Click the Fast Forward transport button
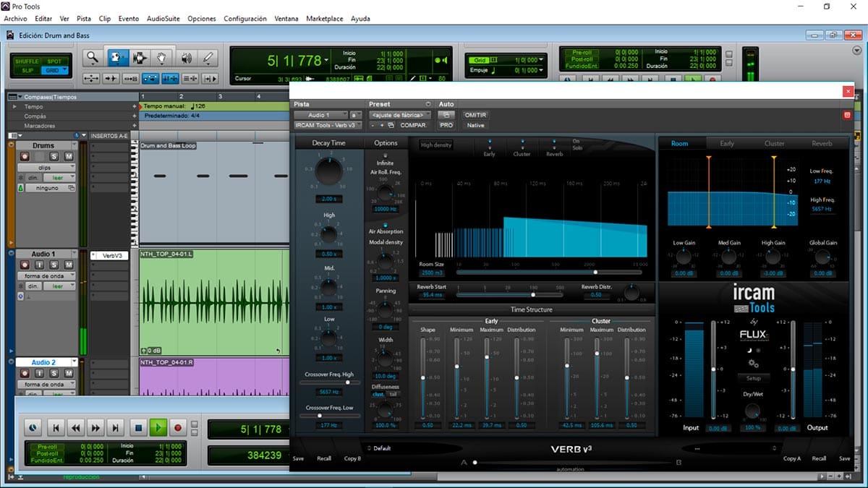 click(95, 428)
